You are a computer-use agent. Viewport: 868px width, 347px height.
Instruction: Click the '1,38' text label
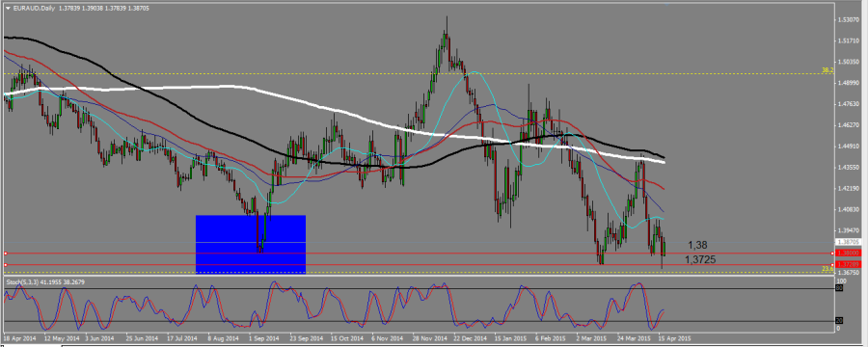tap(697, 245)
